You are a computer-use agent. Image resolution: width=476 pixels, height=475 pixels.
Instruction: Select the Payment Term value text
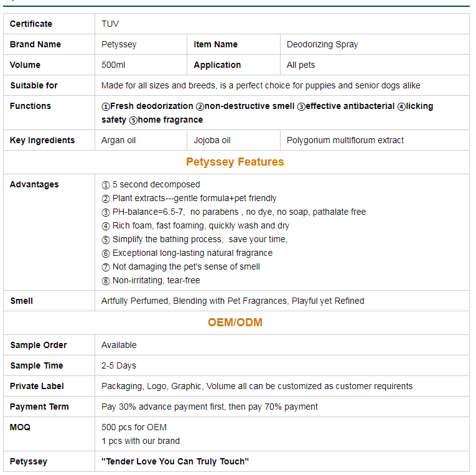tap(210, 407)
